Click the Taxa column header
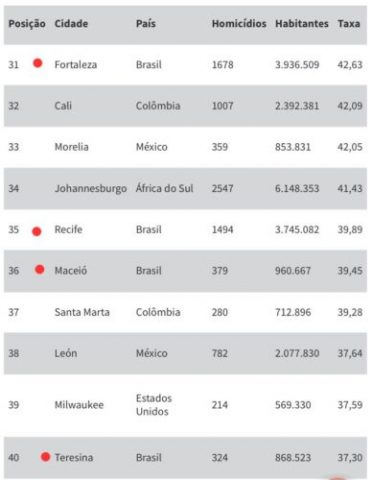The width and height of the screenshot is (372, 480). 349,24
